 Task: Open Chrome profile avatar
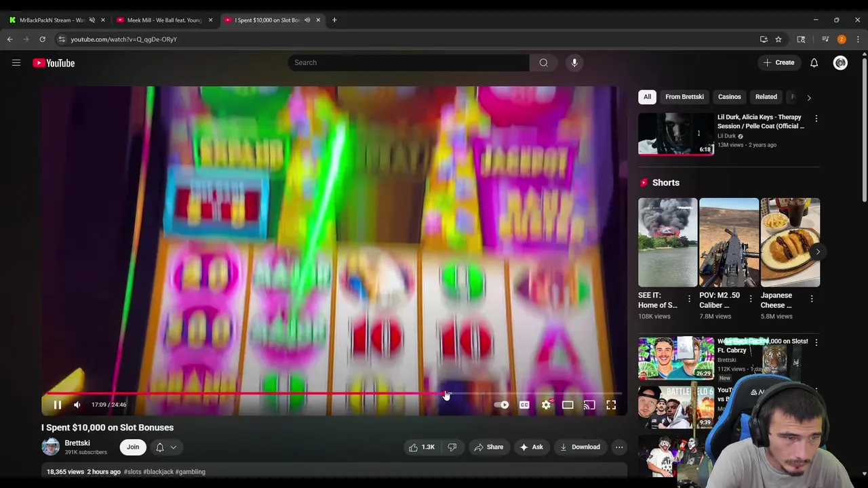(x=842, y=39)
